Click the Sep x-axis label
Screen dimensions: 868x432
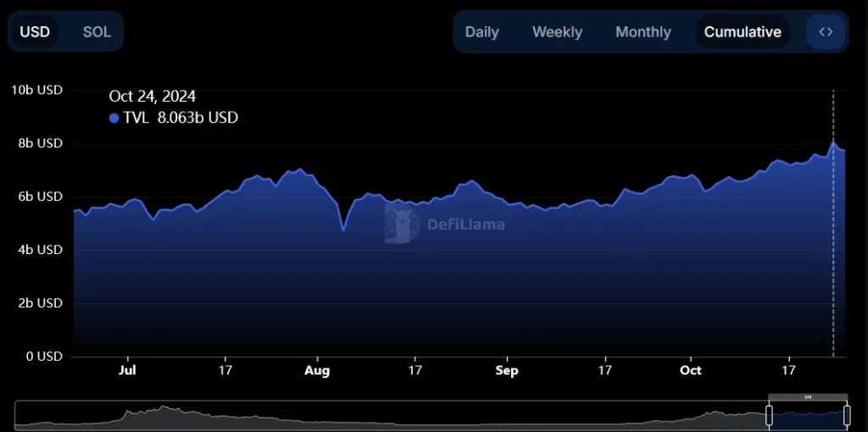tap(507, 370)
